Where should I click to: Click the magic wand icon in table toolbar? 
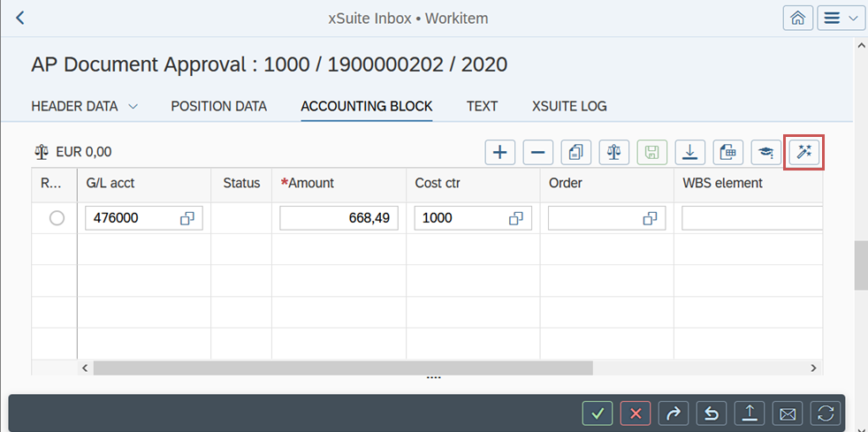[804, 152]
